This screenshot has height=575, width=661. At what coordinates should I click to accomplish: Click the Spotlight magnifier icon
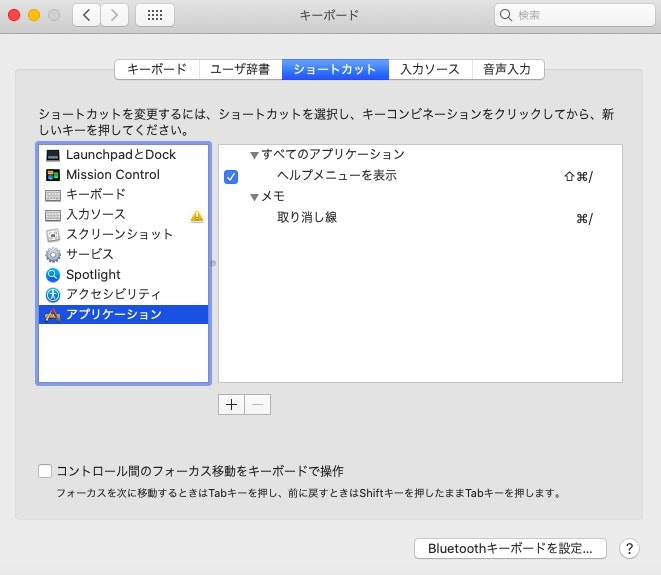click(x=53, y=275)
